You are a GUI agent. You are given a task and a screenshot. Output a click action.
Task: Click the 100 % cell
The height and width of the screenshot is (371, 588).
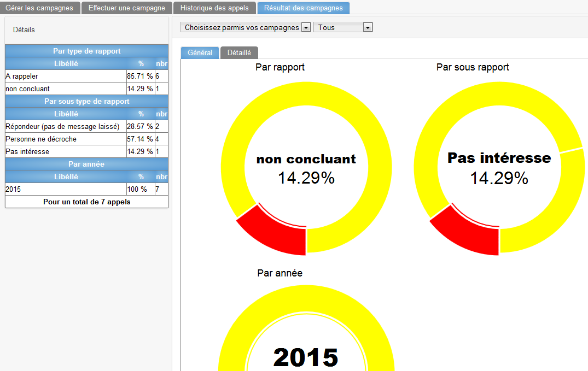pos(140,189)
